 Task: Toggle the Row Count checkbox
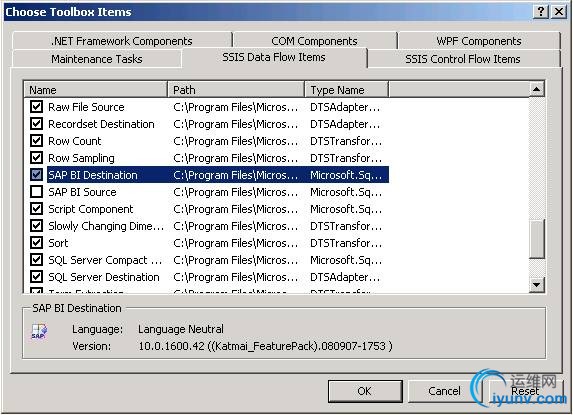coord(36,141)
